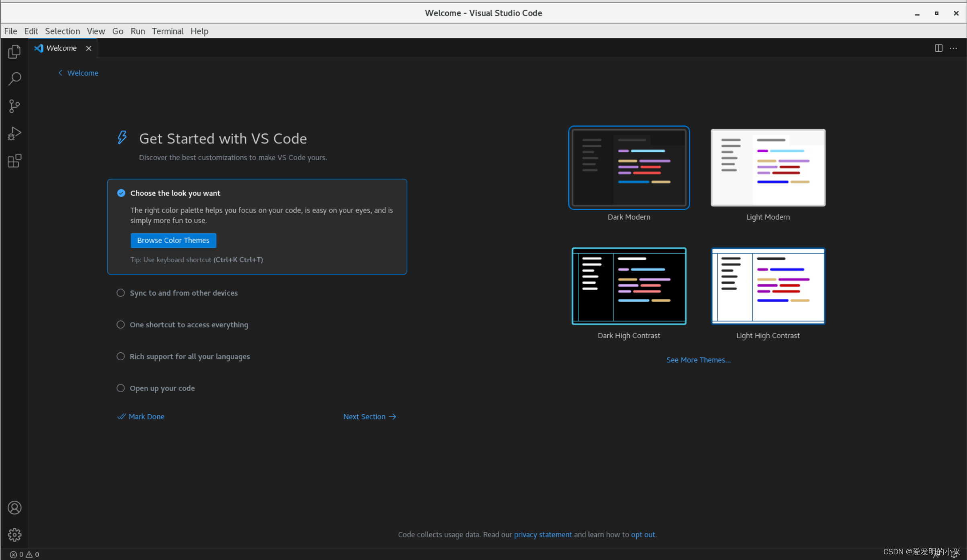The width and height of the screenshot is (967, 560).
Task: Click Browse Color Themes button
Action: 173,240
